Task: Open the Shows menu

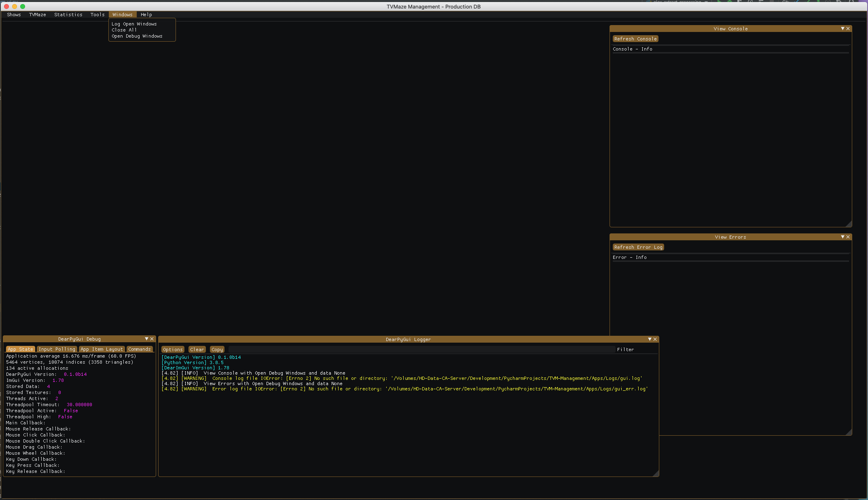Action: pyautogui.click(x=14, y=15)
